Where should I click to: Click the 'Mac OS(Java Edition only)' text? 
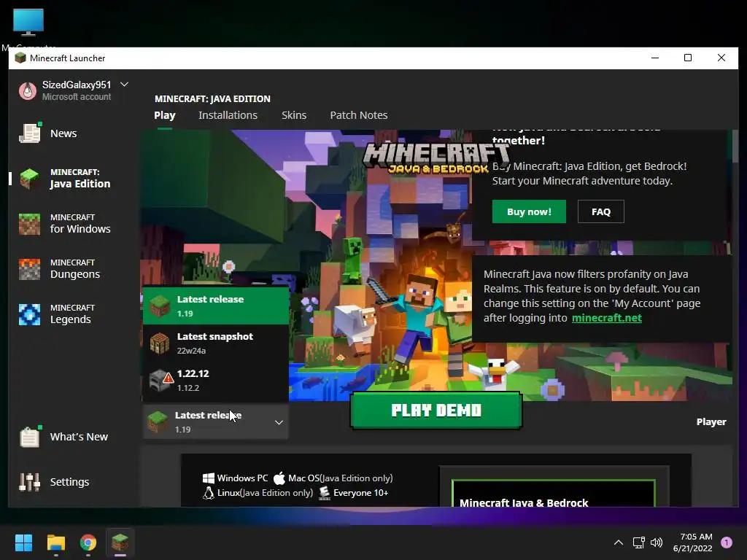tap(340, 478)
